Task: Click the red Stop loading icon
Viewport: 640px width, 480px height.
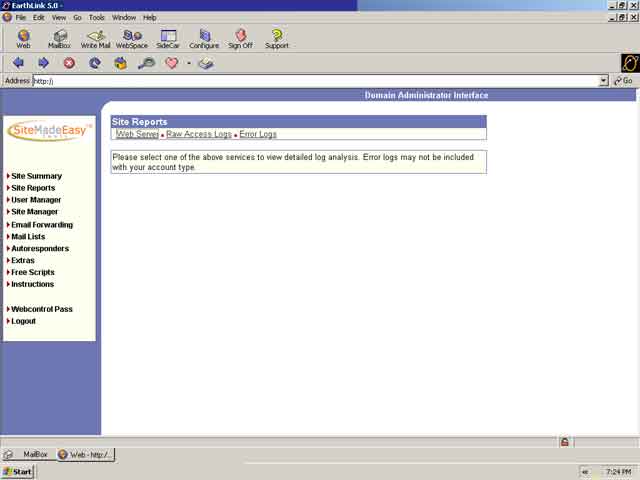Action: [x=69, y=63]
